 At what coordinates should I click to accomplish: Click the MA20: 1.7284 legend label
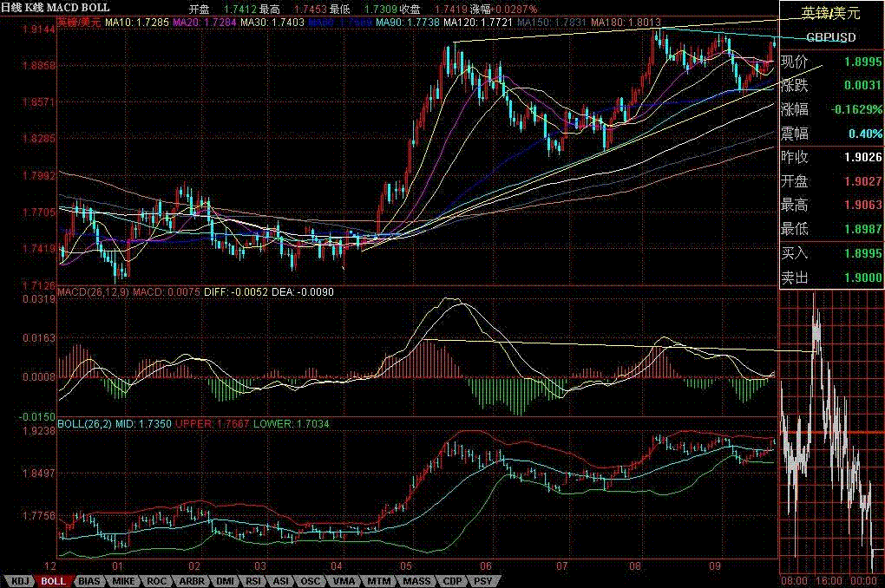(x=205, y=23)
